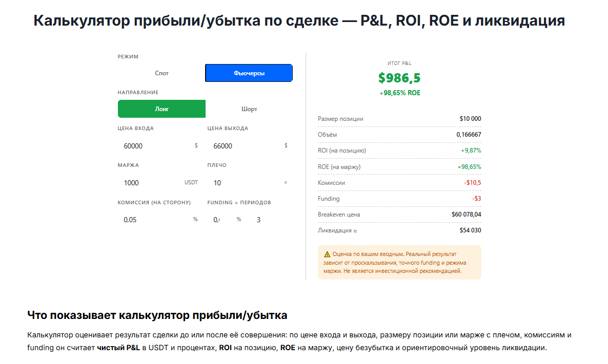This screenshot has height=364, width=608.
Task: Click USDT unit beside margin field
Action: coord(191,182)
